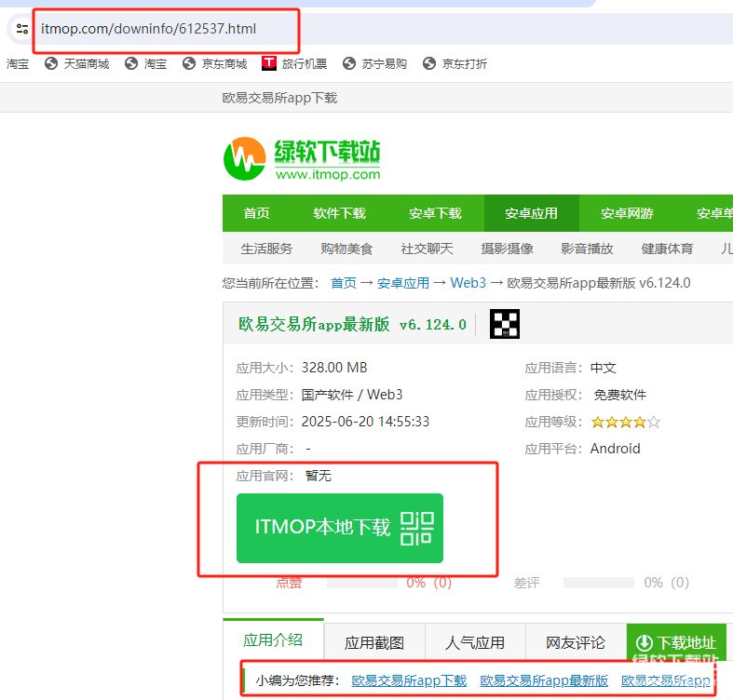Jump to the green 下载地址 tab
Viewport: 733px width, 700px height.
[676, 643]
